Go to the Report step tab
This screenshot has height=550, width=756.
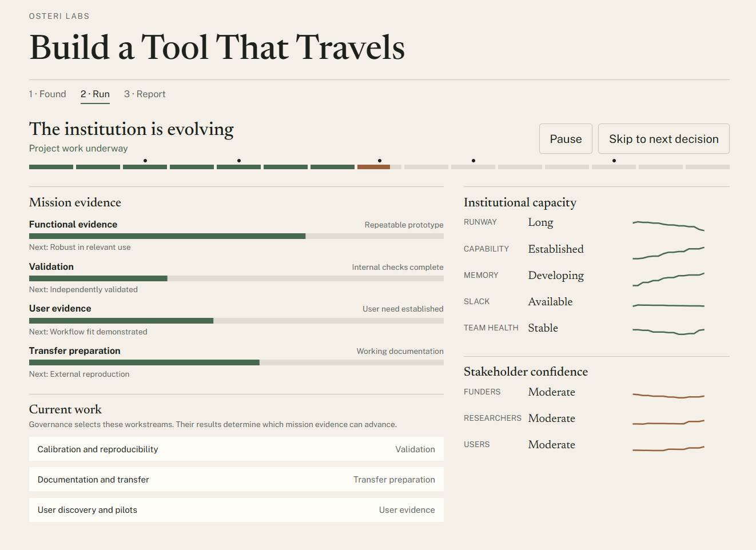click(x=145, y=94)
